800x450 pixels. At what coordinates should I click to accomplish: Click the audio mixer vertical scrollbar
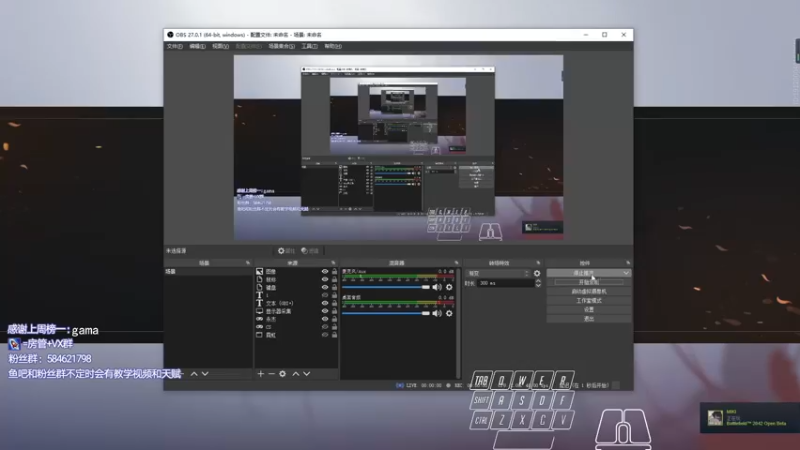click(458, 323)
